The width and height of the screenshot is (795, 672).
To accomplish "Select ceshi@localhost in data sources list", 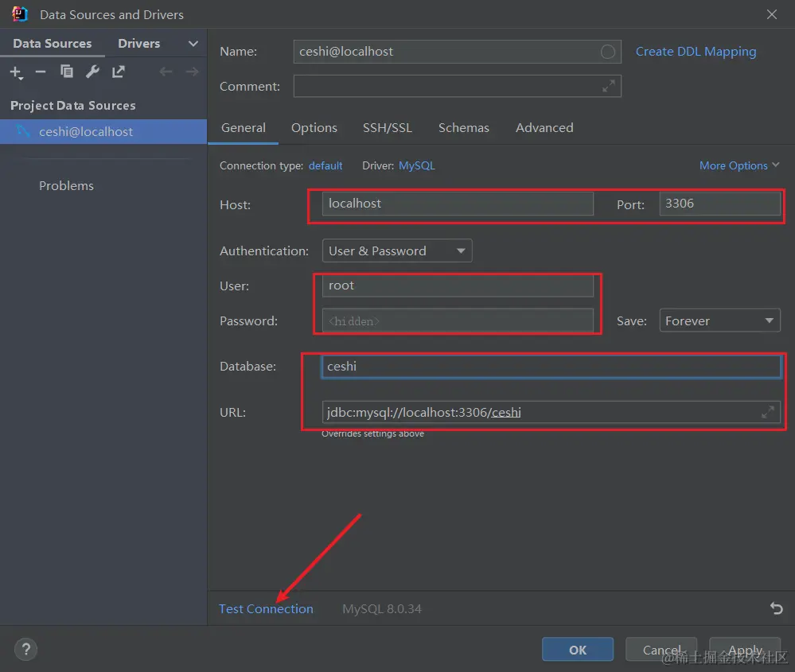I will tap(103, 132).
